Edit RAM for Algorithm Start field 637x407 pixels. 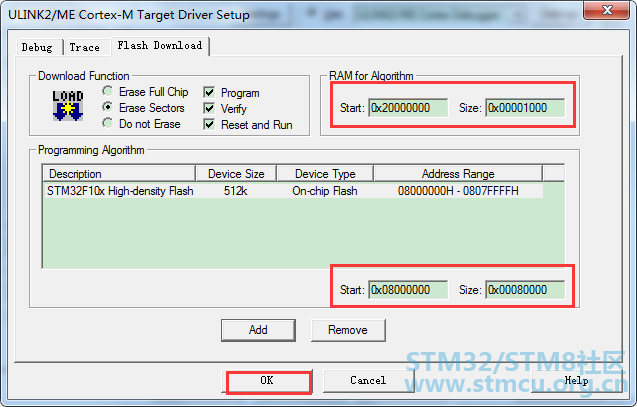coord(408,108)
